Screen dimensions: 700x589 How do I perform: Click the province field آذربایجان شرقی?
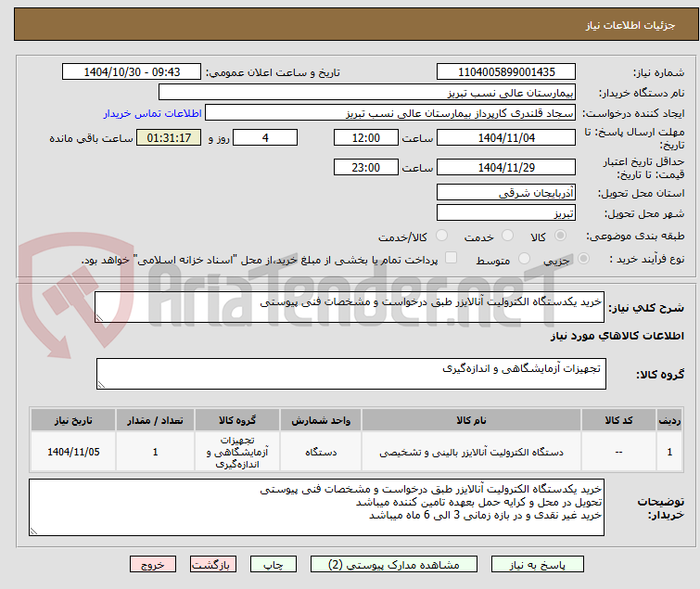(x=506, y=192)
